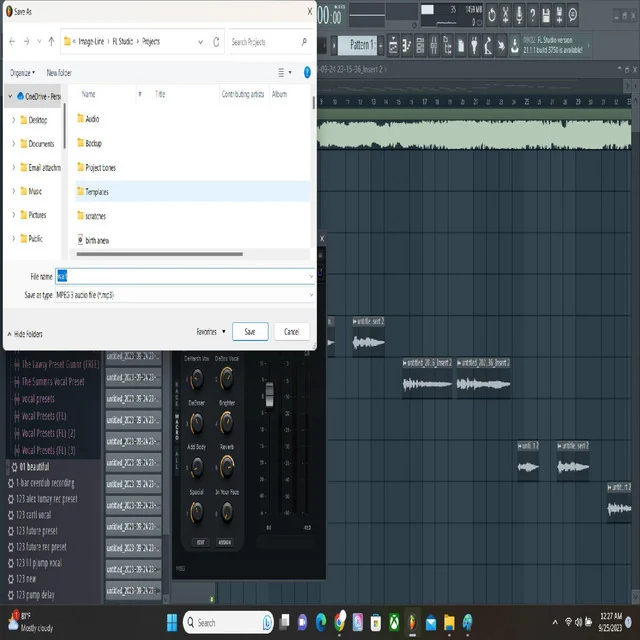Open the piano roll icon in FL Studio toolbar
The width and height of the screenshot is (640, 640).
pos(407,45)
